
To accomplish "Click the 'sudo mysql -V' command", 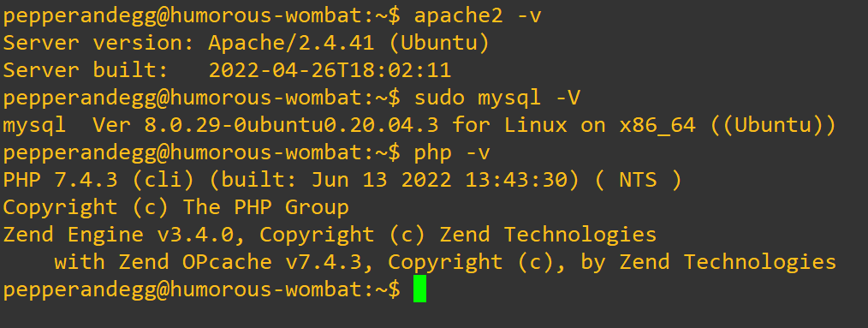I will point(497,98).
